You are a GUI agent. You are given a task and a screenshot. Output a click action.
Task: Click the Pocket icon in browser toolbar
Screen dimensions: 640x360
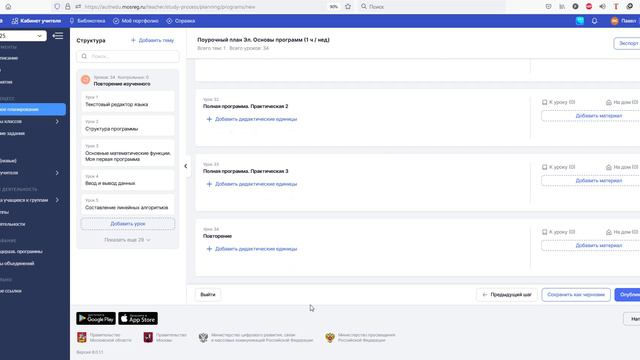(548, 7)
